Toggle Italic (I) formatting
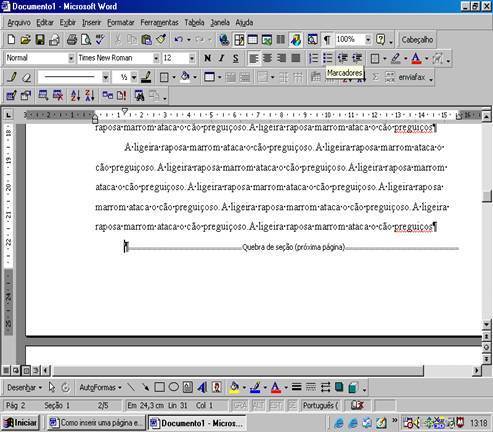493x432 pixels. tap(221, 58)
